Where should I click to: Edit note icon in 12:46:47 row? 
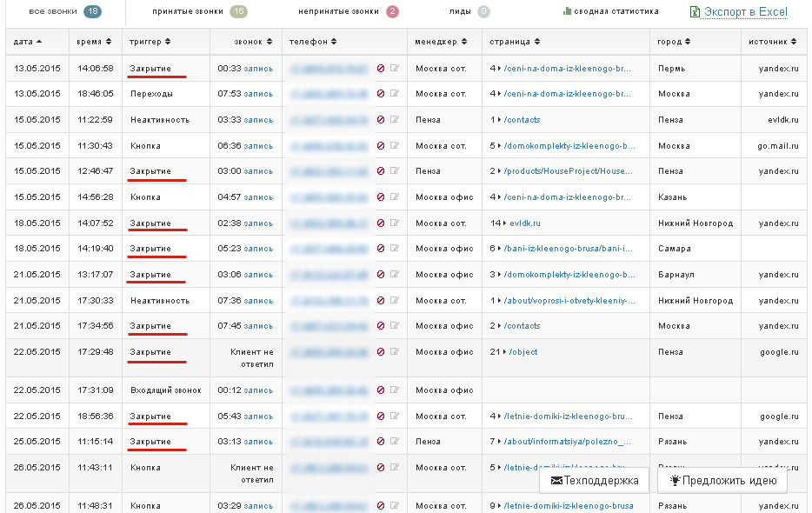tap(395, 170)
